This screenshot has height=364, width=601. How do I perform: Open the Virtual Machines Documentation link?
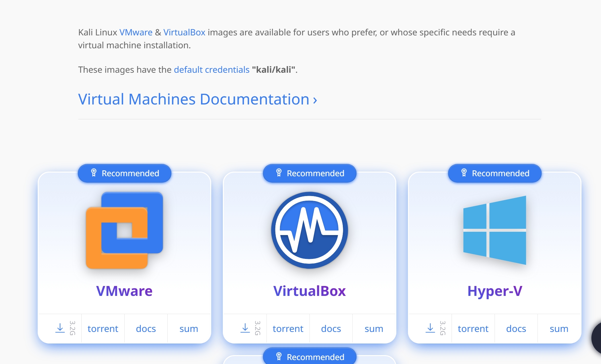pos(197,100)
